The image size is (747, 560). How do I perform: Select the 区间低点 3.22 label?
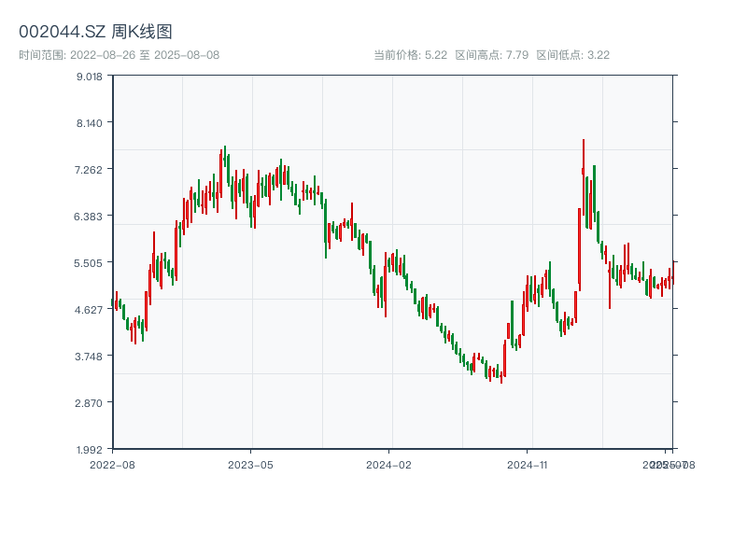pyautogui.click(x=572, y=55)
